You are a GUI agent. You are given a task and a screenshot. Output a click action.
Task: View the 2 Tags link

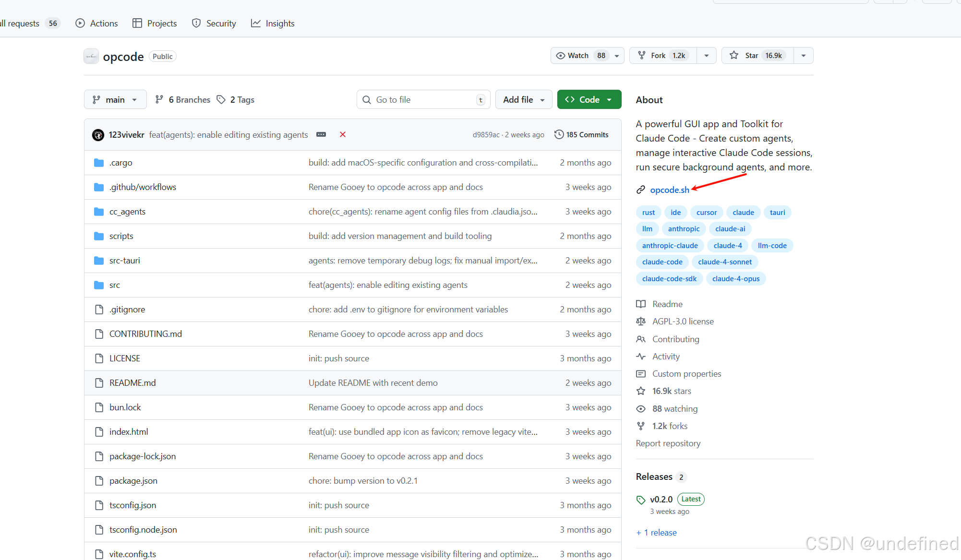(236, 99)
